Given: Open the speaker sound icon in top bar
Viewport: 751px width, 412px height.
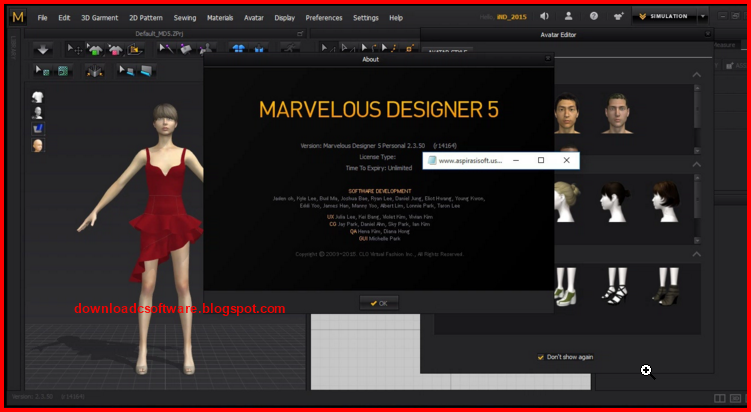Looking at the screenshot, I should pyautogui.click(x=545, y=16).
